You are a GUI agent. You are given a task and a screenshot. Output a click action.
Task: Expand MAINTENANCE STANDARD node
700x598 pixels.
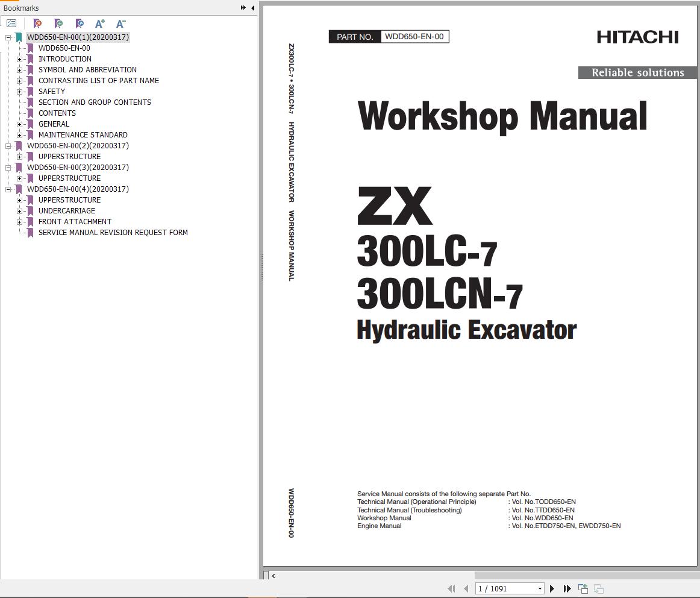(x=20, y=135)
